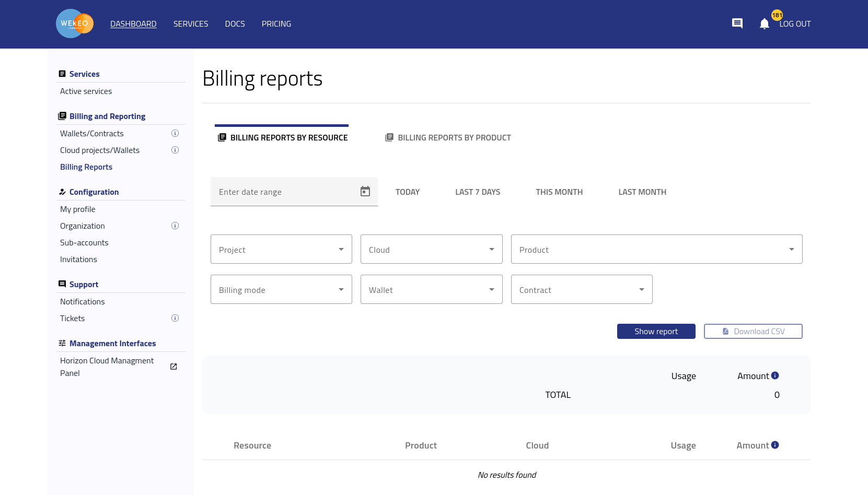
Task: Open the Billing mode dropdown
Action: pos(281,290)
